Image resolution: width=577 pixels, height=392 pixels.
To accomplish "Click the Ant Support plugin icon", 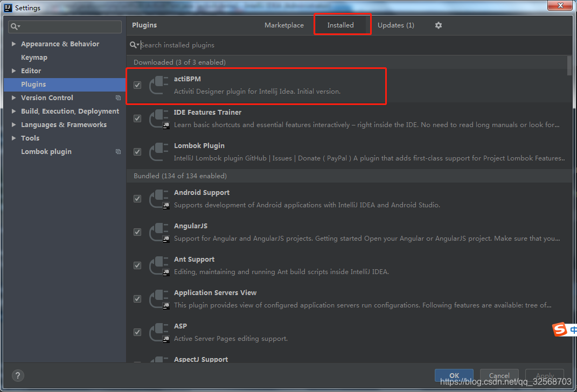I will (158, 265).
